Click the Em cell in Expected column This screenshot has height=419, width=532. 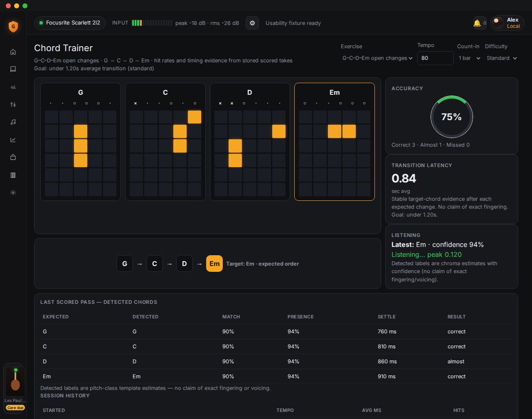click(x=47, y=377)
